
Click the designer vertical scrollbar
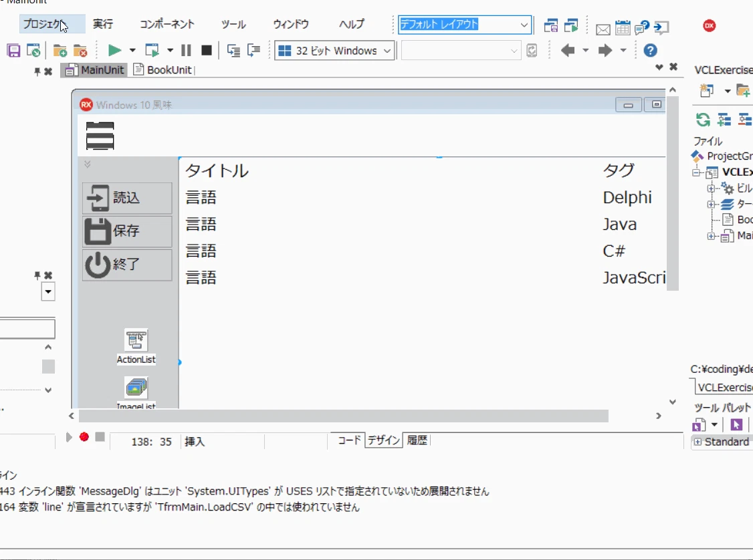[672, 192]
